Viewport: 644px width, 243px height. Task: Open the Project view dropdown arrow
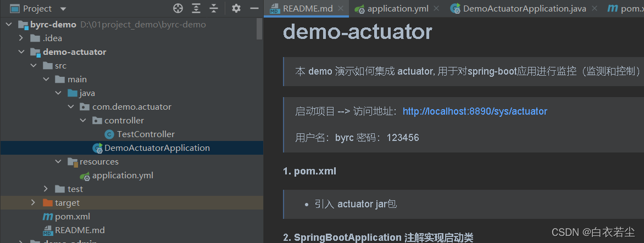[x=63, y=9]
